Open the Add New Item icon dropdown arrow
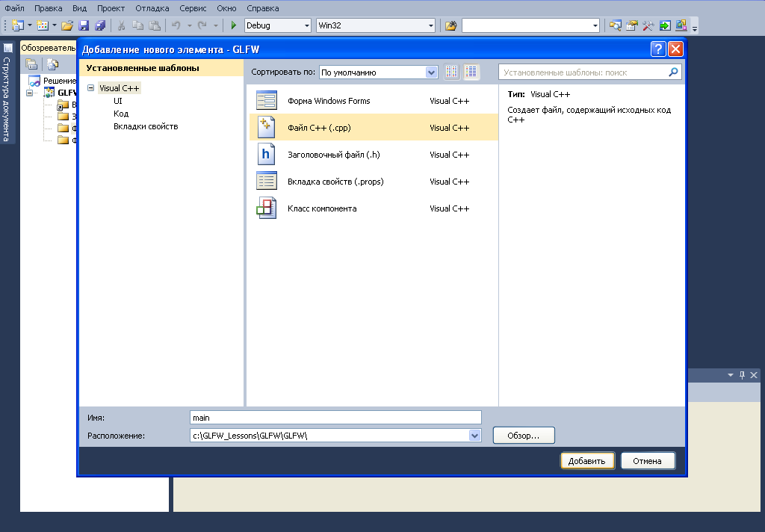This screenshot has height=532, width=765. pyautogui.click(x=54, y=25)
